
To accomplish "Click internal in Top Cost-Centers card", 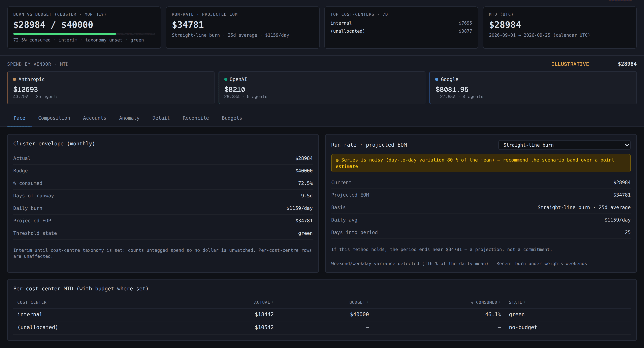I will [x=341, y=23].
